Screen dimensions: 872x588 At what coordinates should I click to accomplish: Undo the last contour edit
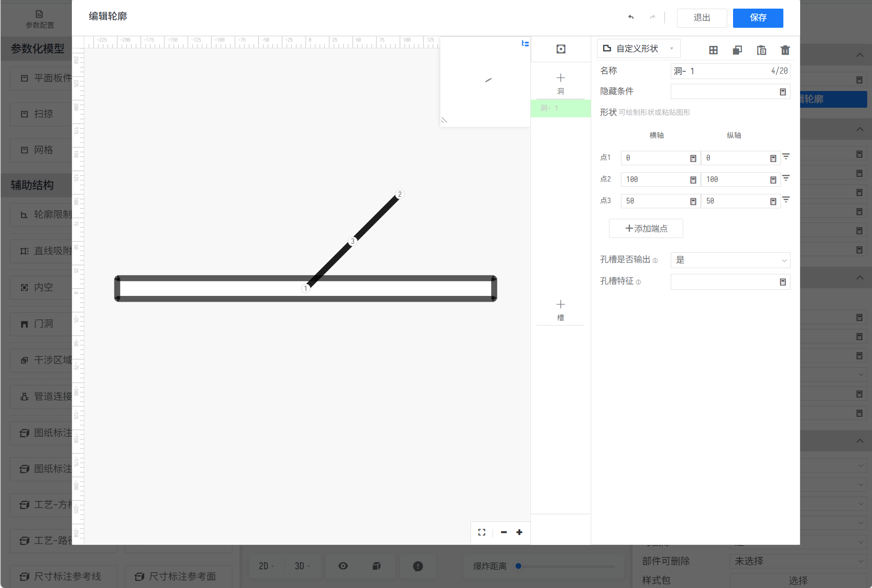pyautogui.click(x=631, y=17)
